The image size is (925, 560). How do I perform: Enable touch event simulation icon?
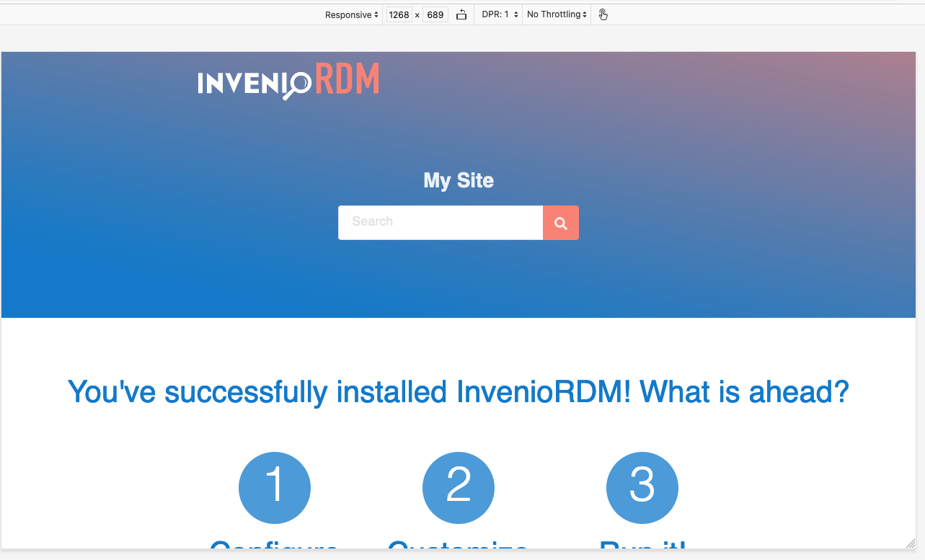pyautogui.click(x=603, y=14)
